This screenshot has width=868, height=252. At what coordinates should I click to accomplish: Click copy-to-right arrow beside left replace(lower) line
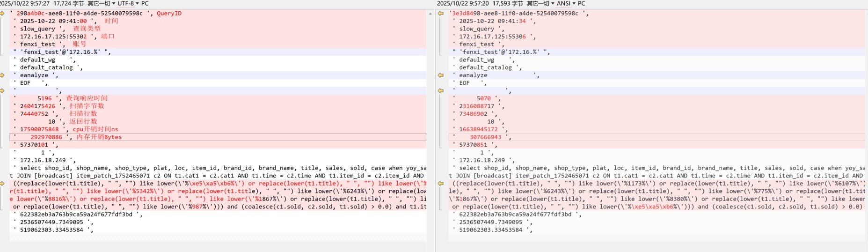(x=2, y=184)
